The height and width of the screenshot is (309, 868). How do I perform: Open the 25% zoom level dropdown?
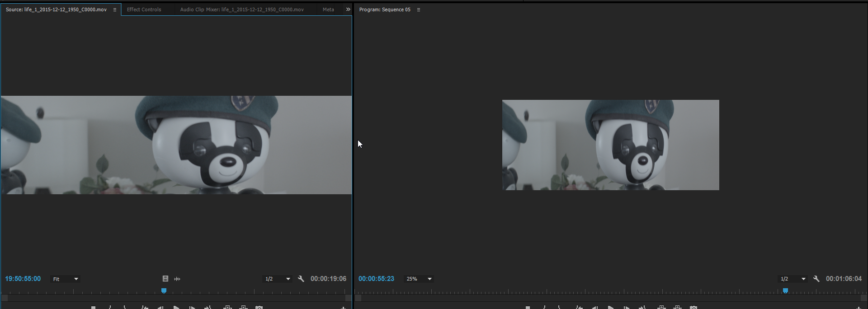[419, 279]
